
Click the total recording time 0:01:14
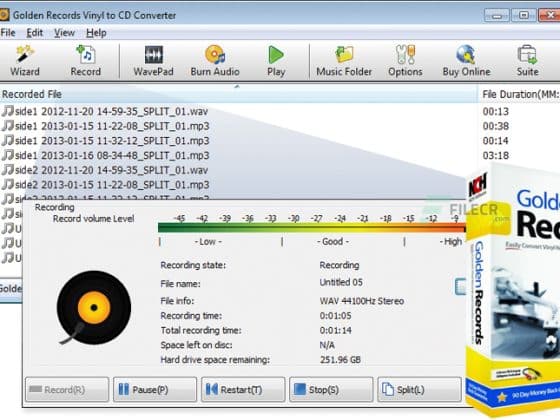pyautogui.click(x=335, y=330)
